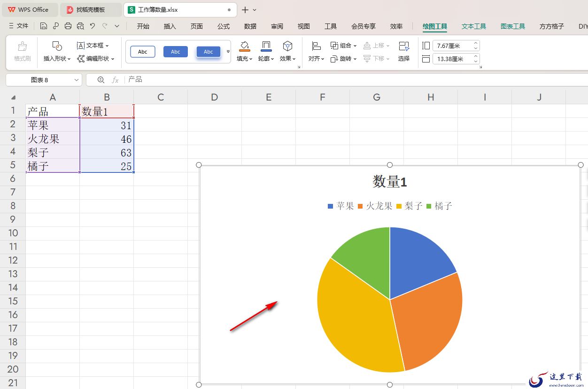Click the 梨子 legend entry
The width and height of the screenshot is (588, 389).
click(410, 206)
